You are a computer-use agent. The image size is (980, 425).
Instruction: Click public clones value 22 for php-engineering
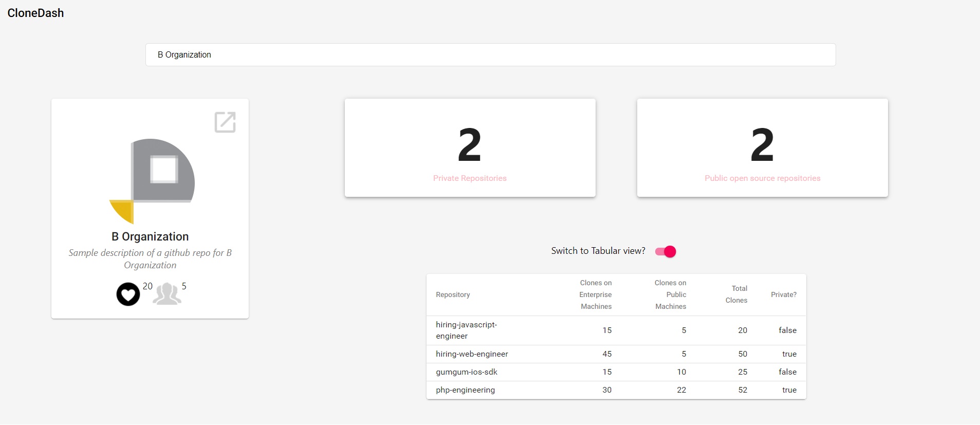[681, 390]
